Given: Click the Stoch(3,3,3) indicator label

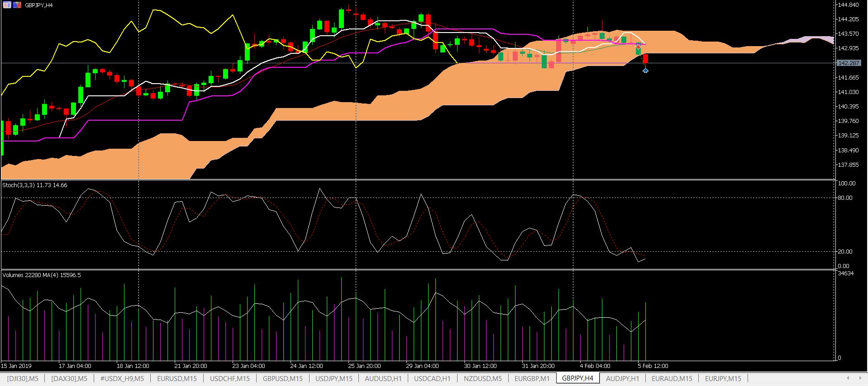Looking at the screenshot, I should (x=35, y=185).
